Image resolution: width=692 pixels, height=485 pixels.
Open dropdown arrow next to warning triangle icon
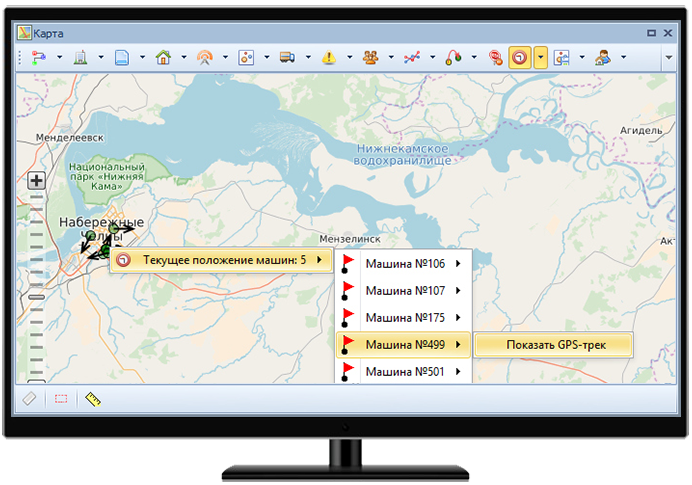[350, 57]
